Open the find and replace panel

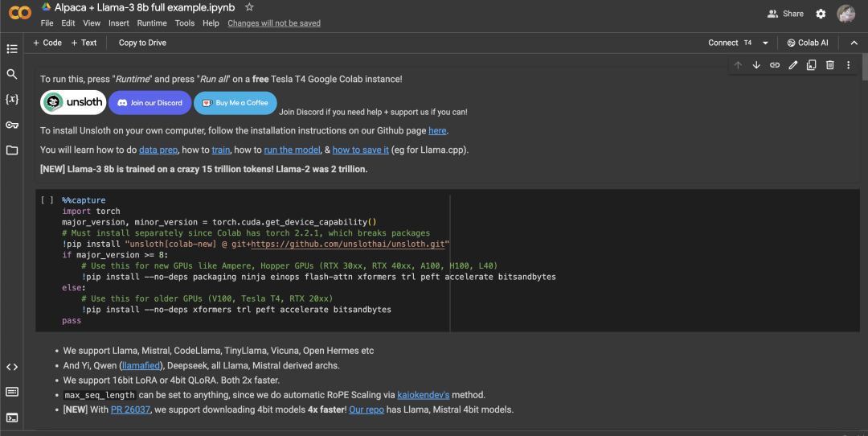tap(11, 74)
